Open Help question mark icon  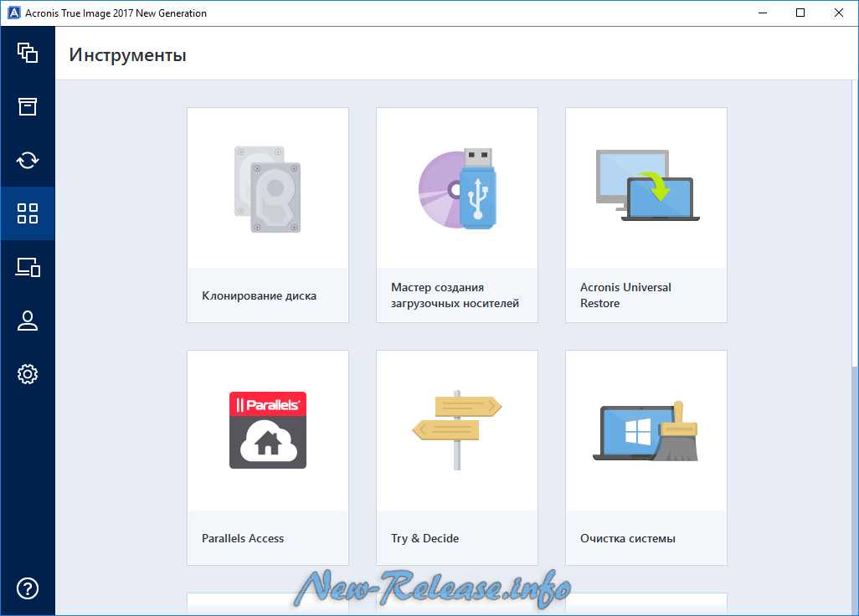(x=28, y=588)
